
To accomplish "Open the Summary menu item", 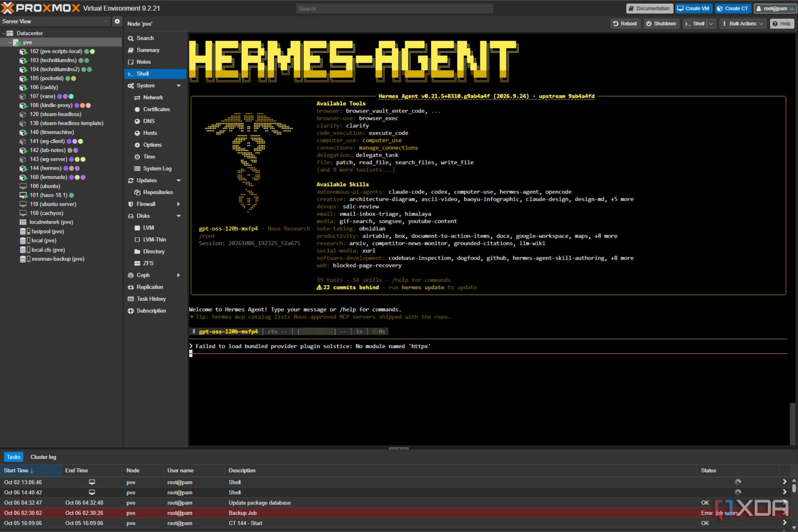I will 155,50.
